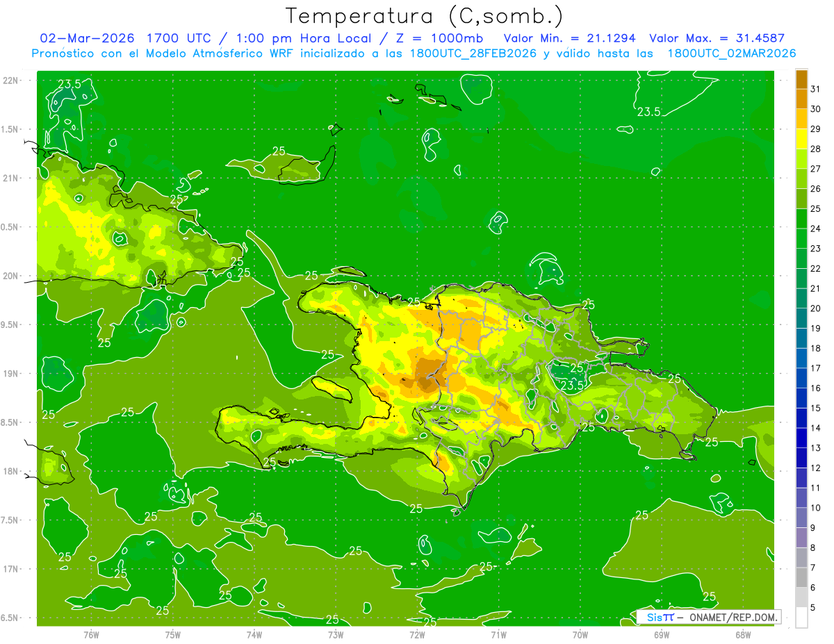Click the colorbar swatch between 24 and 25
834x644 pixels.
pos(801,219)
